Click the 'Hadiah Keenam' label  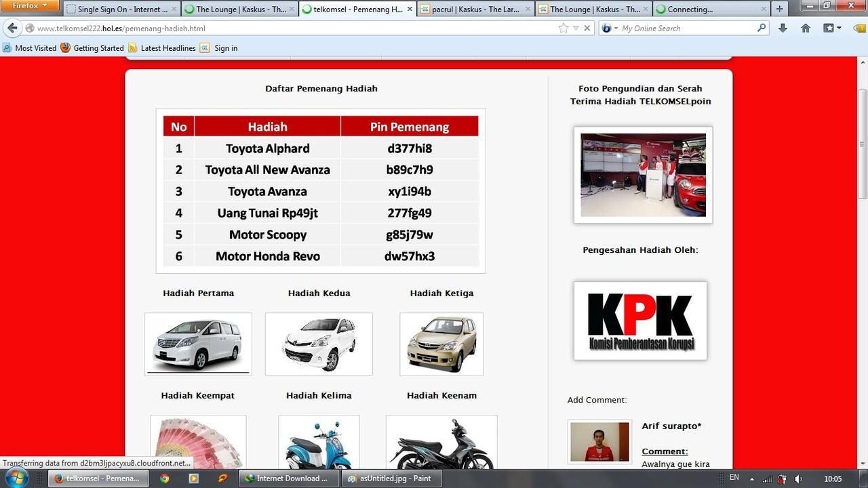click(x=442, y=396)
